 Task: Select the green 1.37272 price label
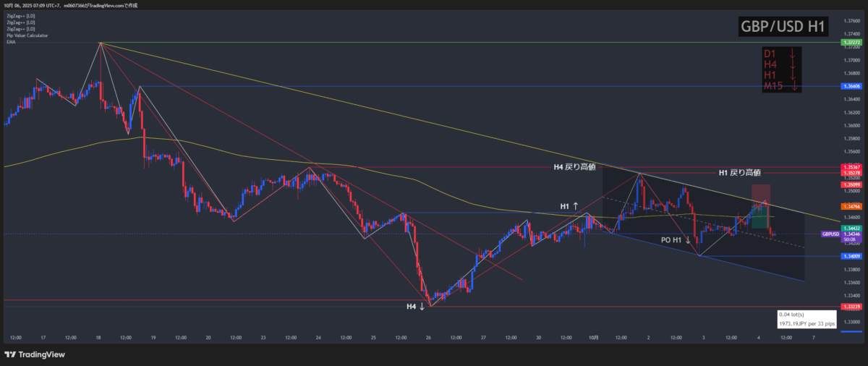851,43
